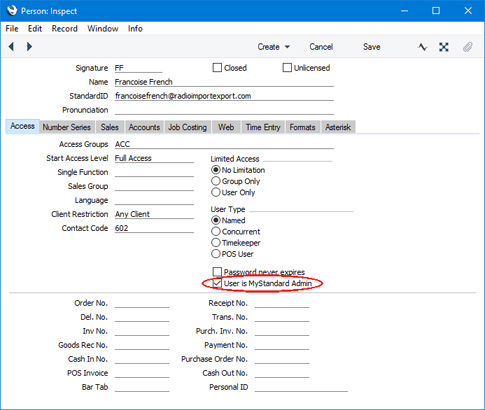This screenshot has height=410, width=485.
Task: Go to next record arrow
Action: coord(29,47)
